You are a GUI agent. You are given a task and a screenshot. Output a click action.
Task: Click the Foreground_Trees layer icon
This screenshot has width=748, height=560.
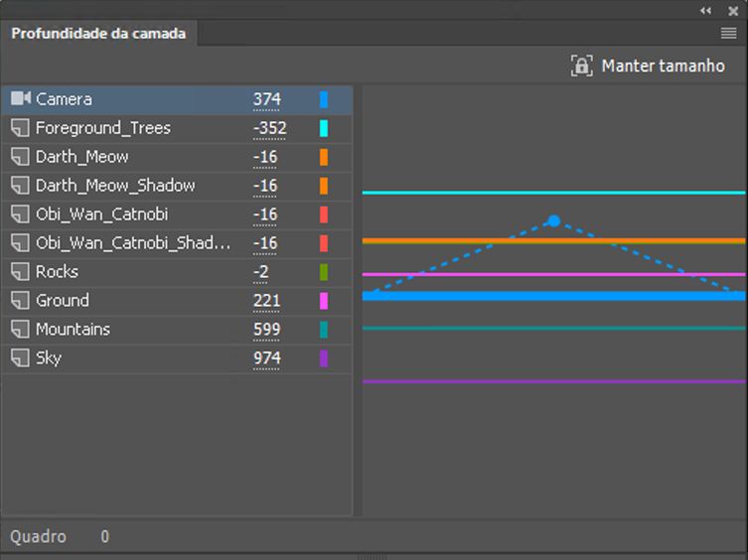click(x=20, y=128)
